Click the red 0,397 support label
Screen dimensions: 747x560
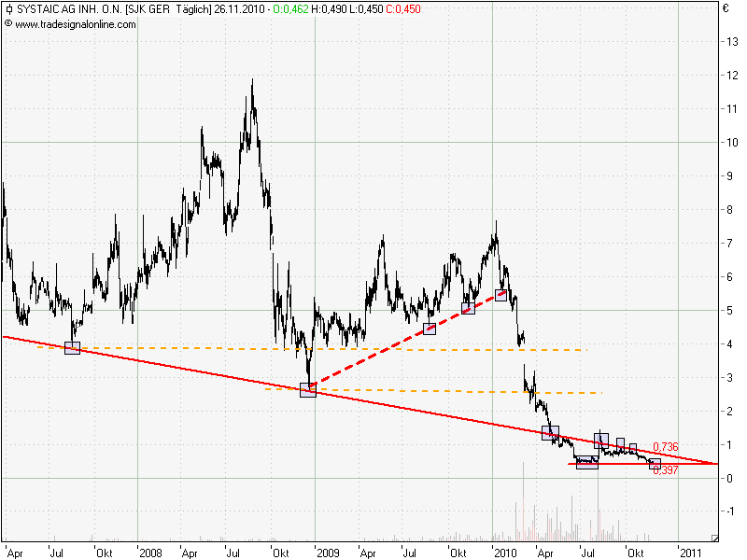tap(665, 470)
